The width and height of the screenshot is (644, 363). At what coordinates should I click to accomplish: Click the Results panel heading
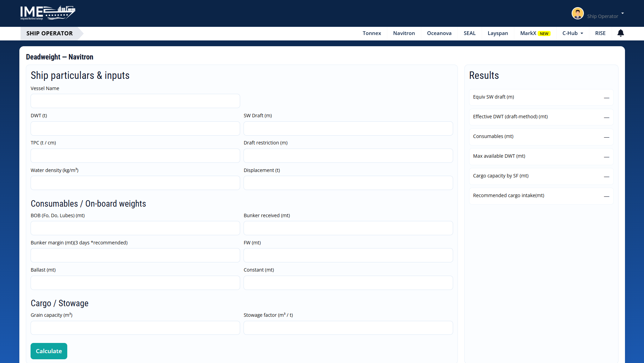click(484, 75)
